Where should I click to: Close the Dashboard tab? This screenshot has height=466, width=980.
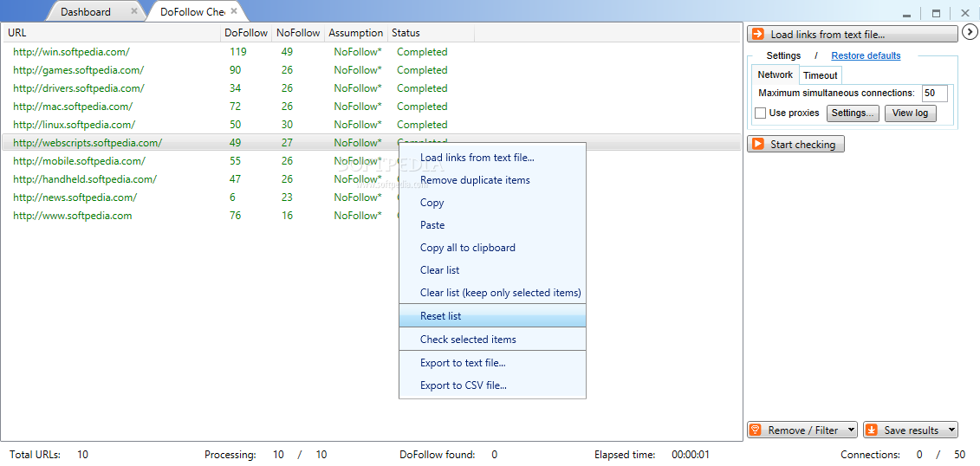coord(134,11)
